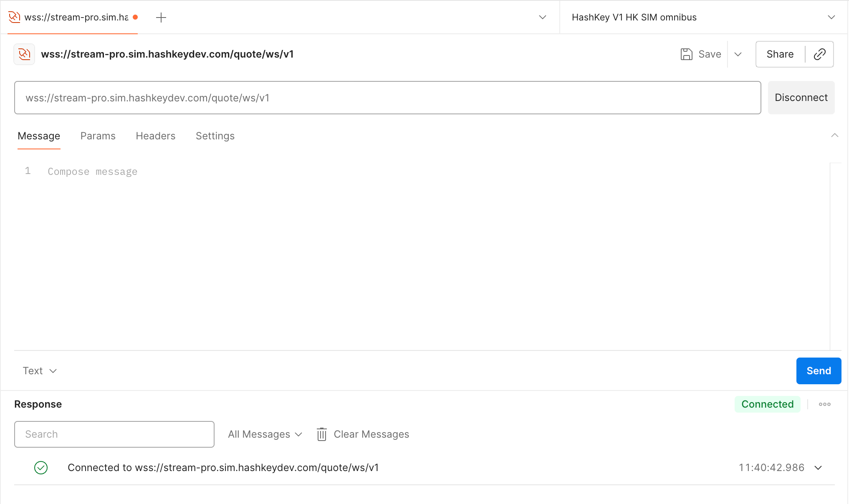Switch to the Headers tab

click(155, 136)
